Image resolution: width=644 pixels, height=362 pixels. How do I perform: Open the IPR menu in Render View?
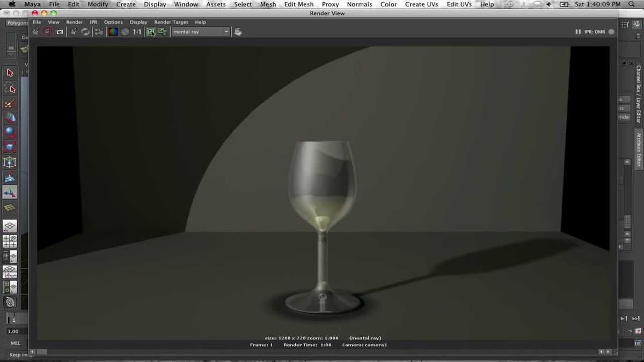93,23
